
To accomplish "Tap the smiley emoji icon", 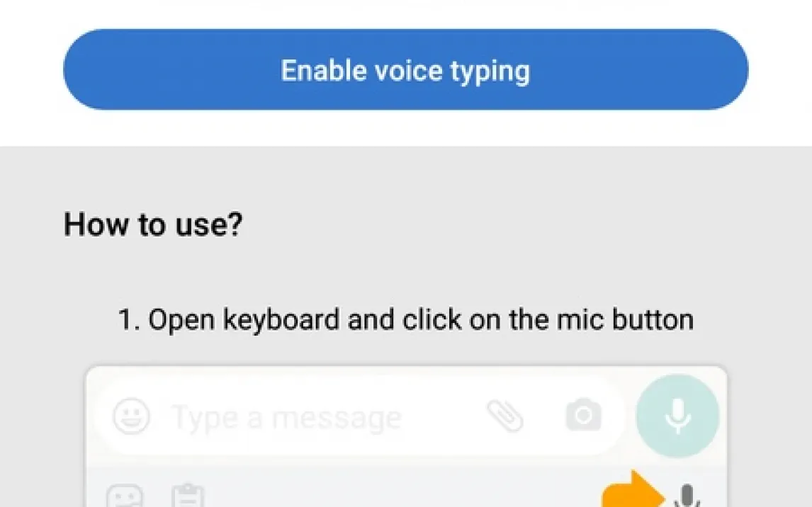I will (x=132, y=416).
